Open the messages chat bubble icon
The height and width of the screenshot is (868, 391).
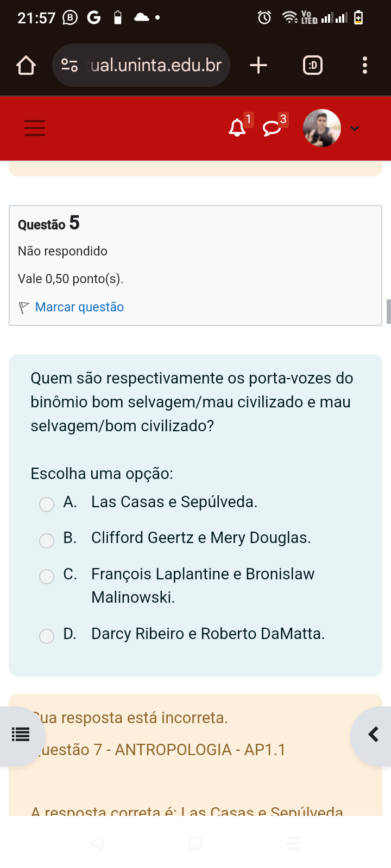click(272, 129)
